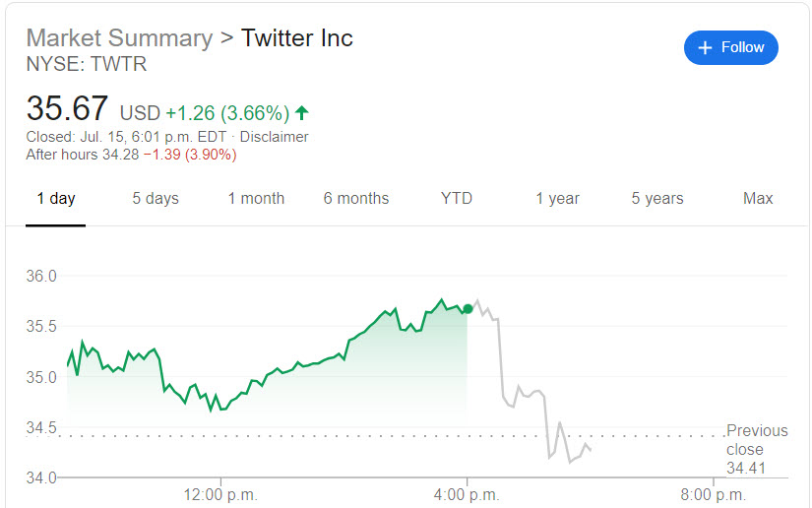This screenshot has height=508, width=812.
Task: Click the Twitter Inc title
Action: click(297, 38)
